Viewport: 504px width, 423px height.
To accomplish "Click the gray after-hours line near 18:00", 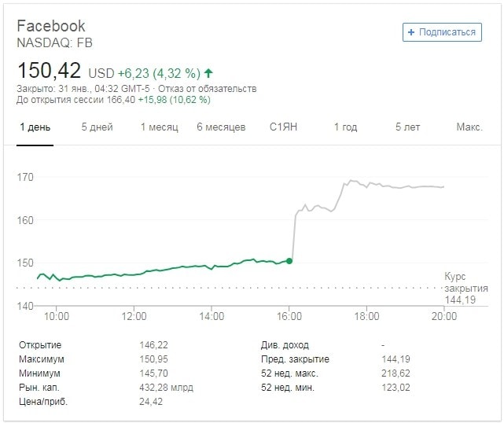I will [367, 183].
